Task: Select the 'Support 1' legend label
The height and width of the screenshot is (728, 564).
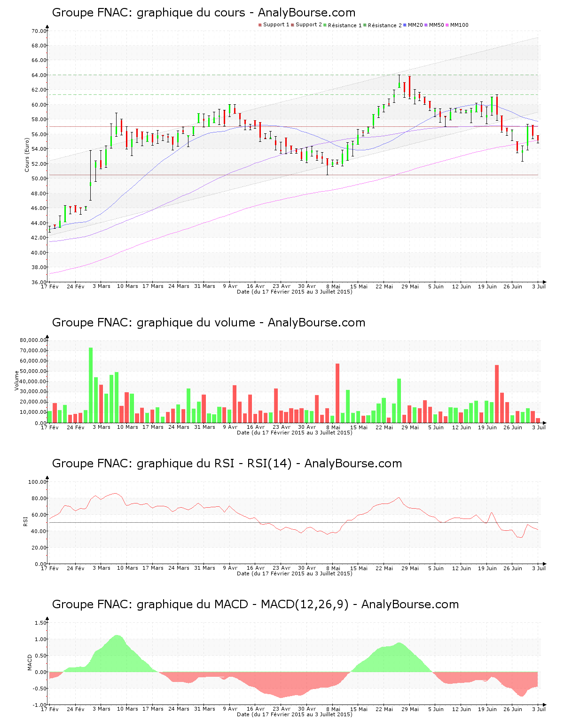Action: coord(276,25)
